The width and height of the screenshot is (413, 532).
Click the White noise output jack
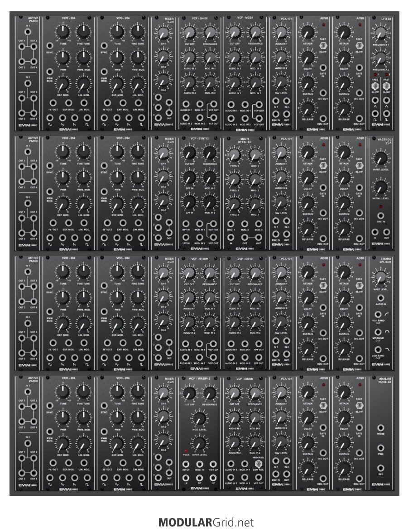(381, 428)
